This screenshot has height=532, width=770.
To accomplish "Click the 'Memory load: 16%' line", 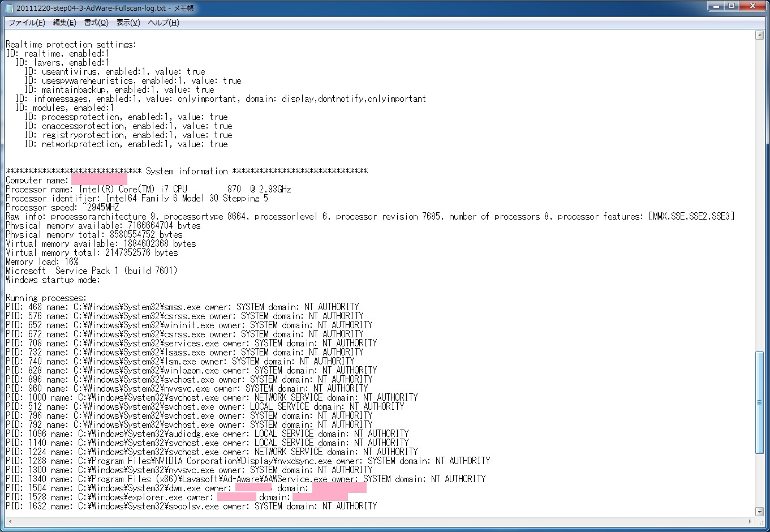I will click(x=42, y=261).
